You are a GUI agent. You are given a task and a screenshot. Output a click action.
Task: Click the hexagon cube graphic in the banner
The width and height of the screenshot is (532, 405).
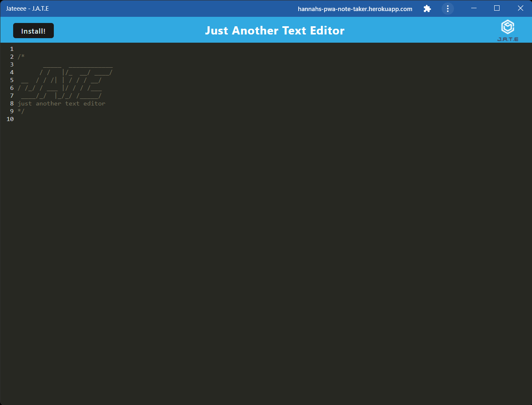(x=508, y=26)
